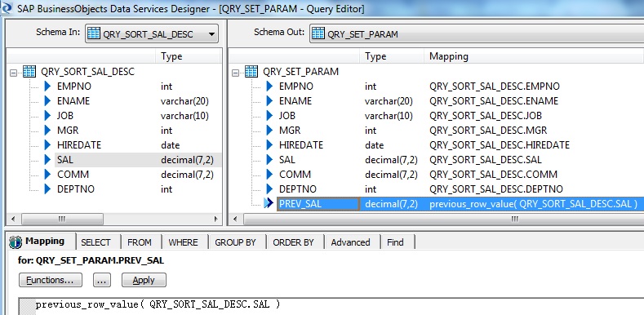Select input column SAL in Schema In
The width and height of the screenshot is (644, 315).
pos(65,160)
